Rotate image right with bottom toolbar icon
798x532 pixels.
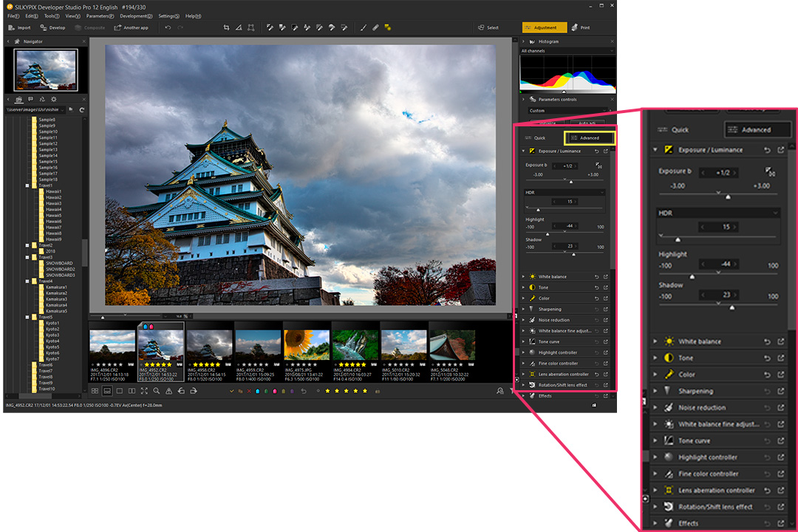click(x=194, y=391)
